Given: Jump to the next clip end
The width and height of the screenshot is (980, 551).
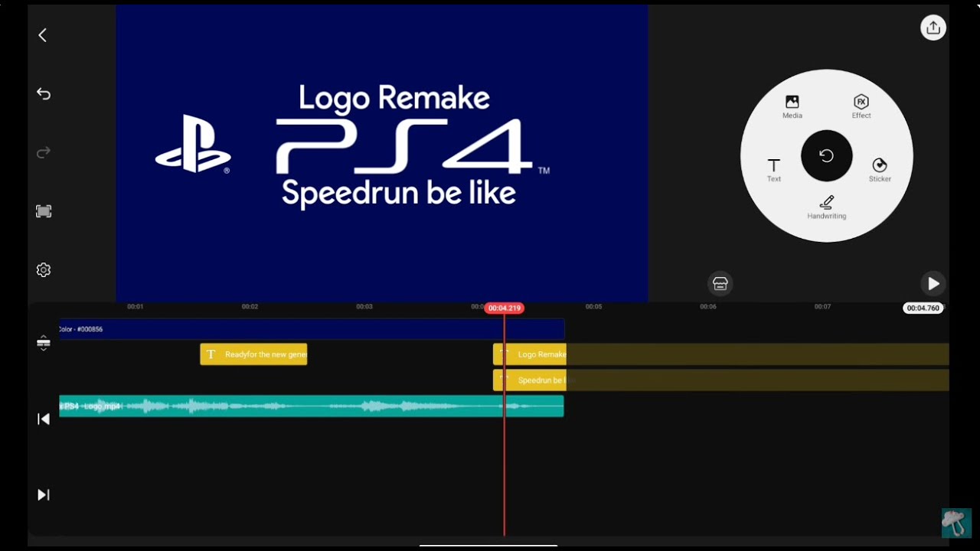Looking at the screenshot, I should click(x=44, y=495).
